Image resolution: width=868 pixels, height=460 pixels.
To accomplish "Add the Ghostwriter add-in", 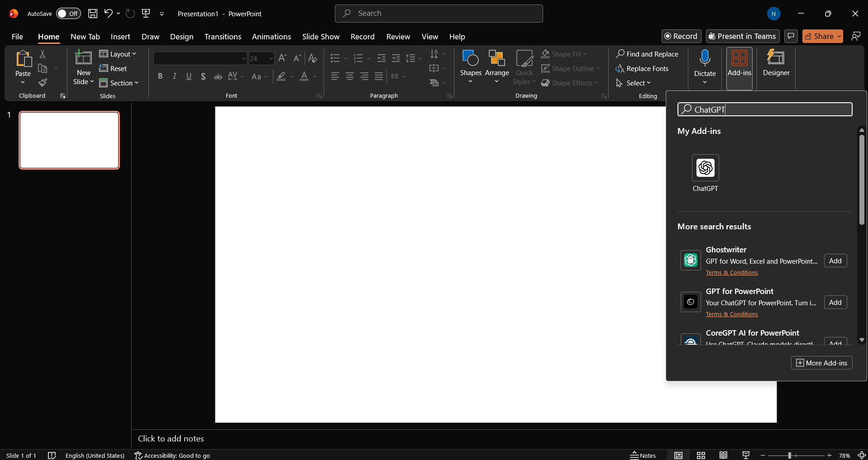I will click(x=835, y=261).
